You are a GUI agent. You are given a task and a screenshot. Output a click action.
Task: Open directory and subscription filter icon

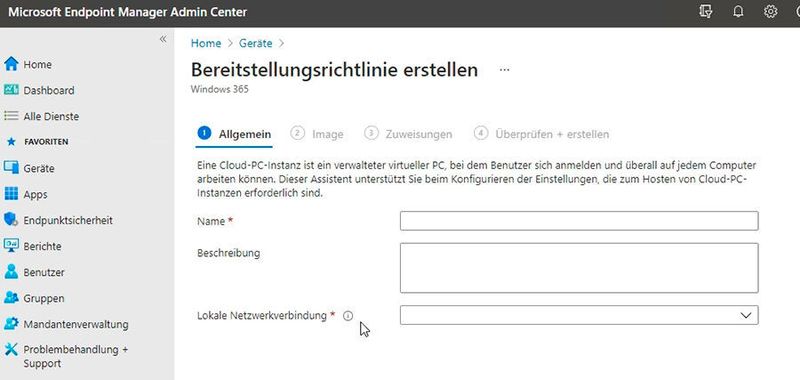coord(706,12)
